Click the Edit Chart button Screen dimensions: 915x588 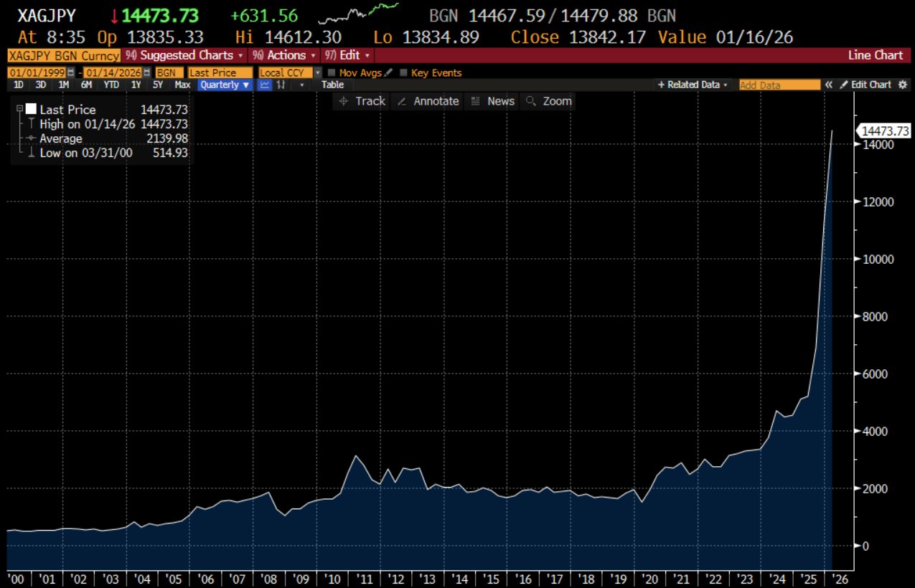tap(865, 85)
